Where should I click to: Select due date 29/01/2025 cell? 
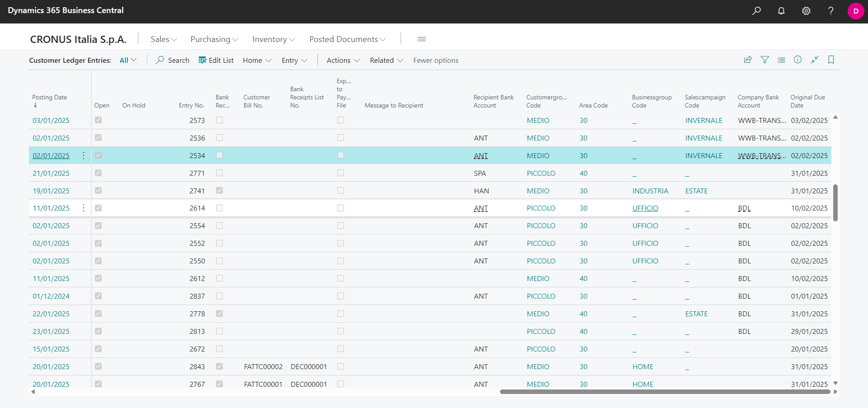pyautogui.click(x=809, y=332)
